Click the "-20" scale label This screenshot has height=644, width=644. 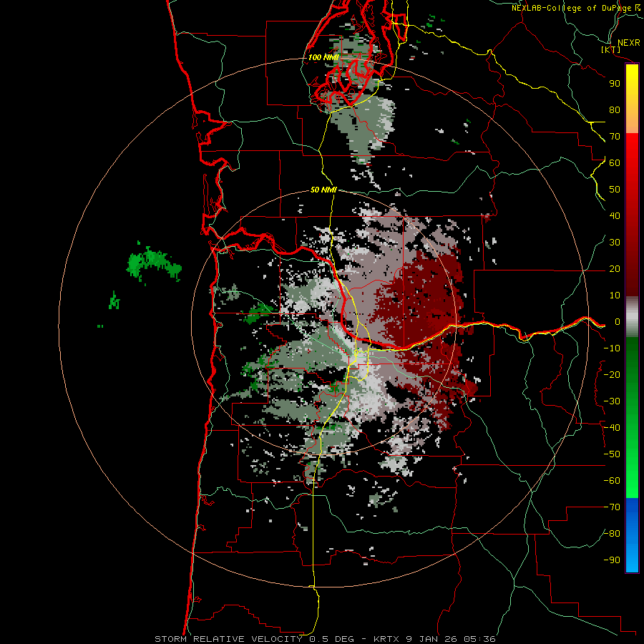(612, 374)
